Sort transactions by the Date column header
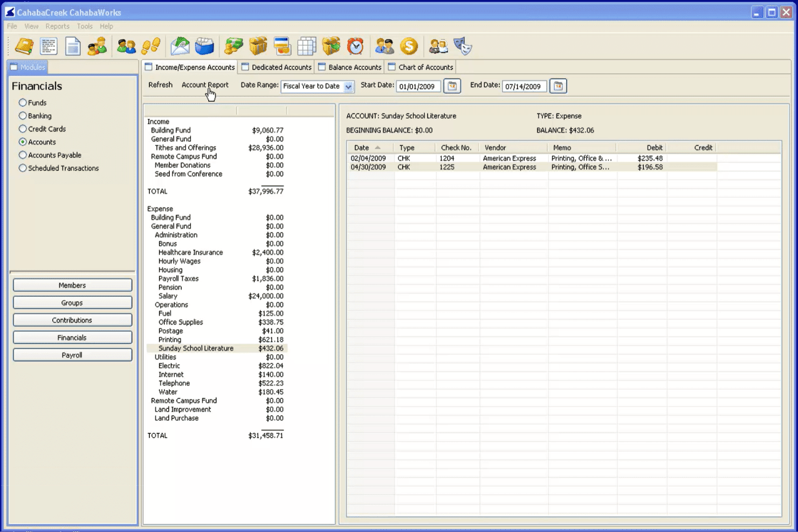 [370, 148]
